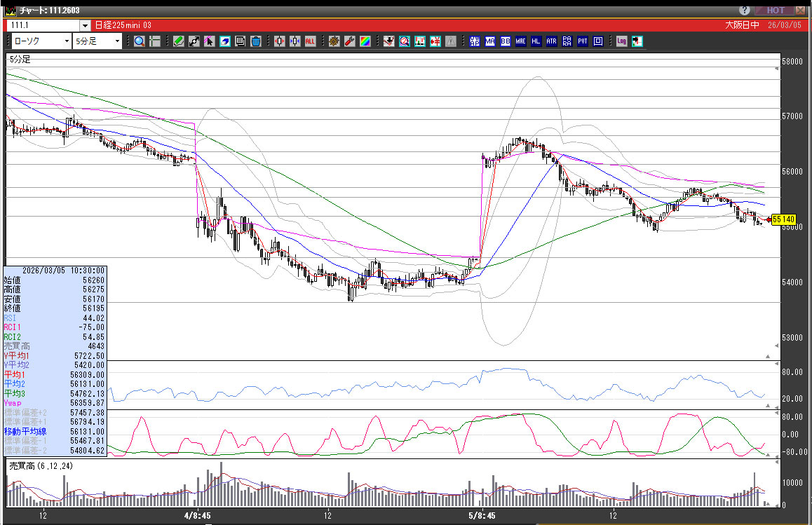812x525 pixels.
Task: Click the red ALL button icon
Action: click(x=310, y=41)
